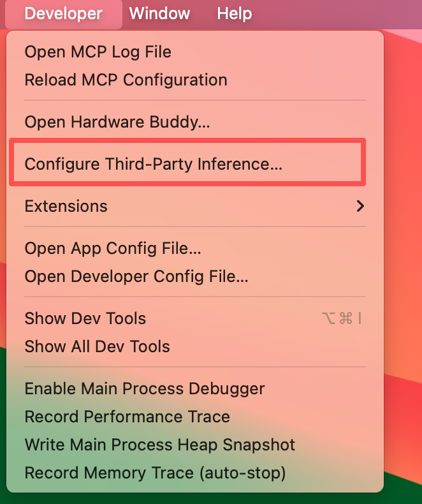
Task: Open the Developer menu in the menu bar
Action: (63, 13)
